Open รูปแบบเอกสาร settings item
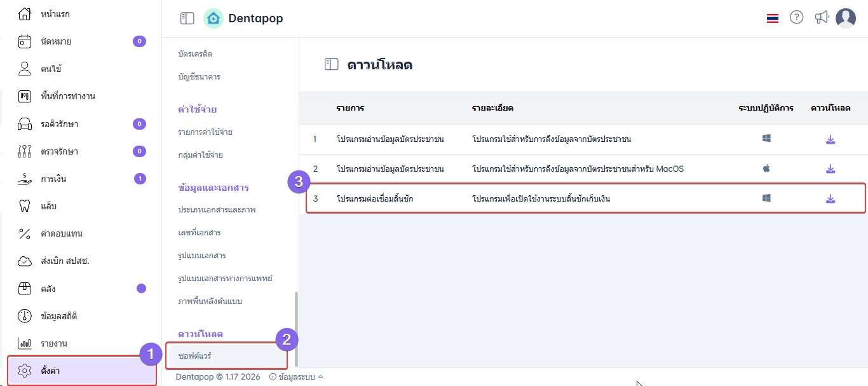 202,256
